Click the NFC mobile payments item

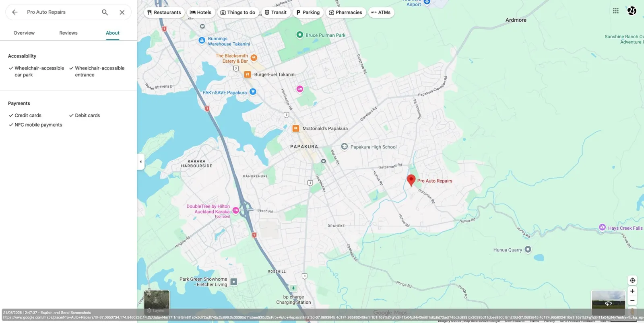click(x=35, y=125)
